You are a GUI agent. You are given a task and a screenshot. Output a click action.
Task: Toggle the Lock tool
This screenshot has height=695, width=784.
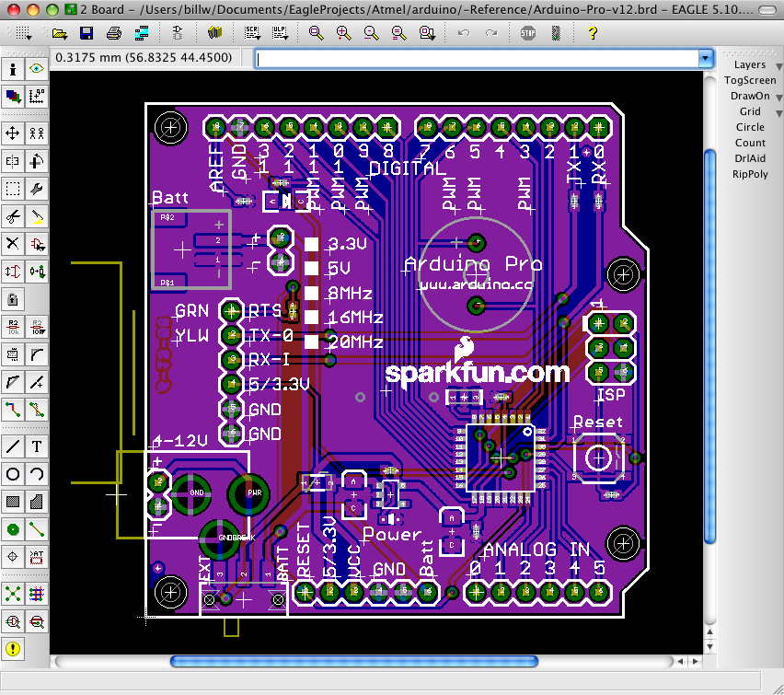click(13, 299)
